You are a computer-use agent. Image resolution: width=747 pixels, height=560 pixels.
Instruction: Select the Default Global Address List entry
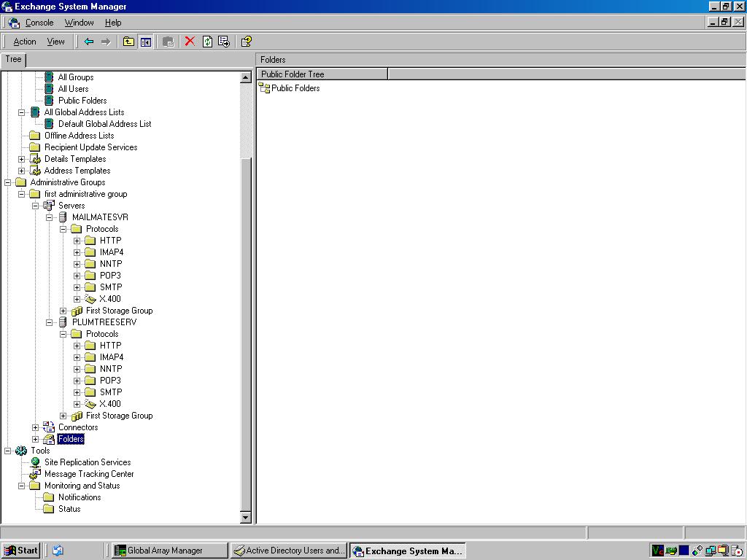tap(103, 124)
